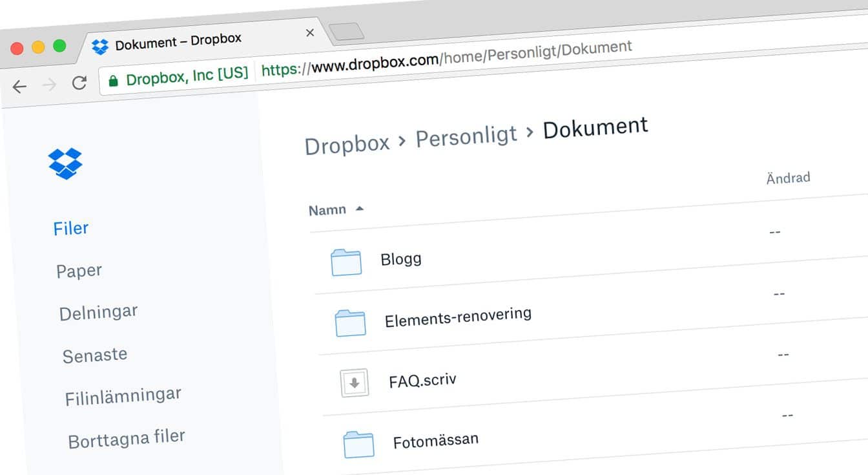The image size is (868, 475).
Task: Navigate to Personligt via the breadcrumb
Action: click(466, 136)
